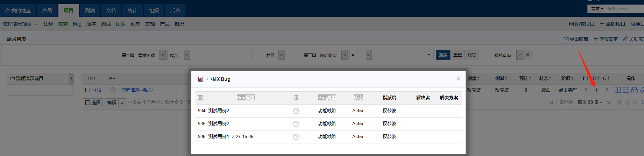Open 并且 logic dropdown
Image resolution: width=644 pixels, height=156 pixels.
click(274, 55)
